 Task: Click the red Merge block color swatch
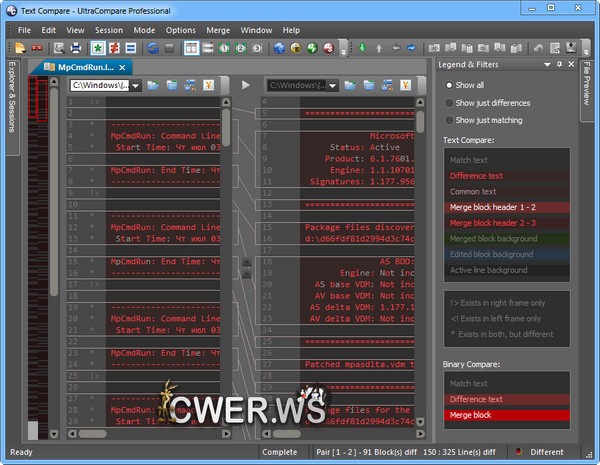tap(506, 415)
